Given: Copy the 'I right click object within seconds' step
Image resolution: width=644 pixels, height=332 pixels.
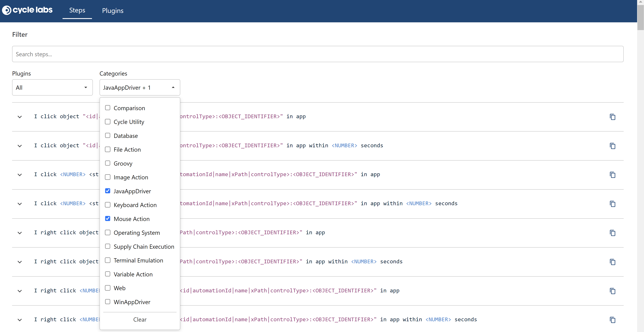Looking at the screenshot, I should [612, 262].
